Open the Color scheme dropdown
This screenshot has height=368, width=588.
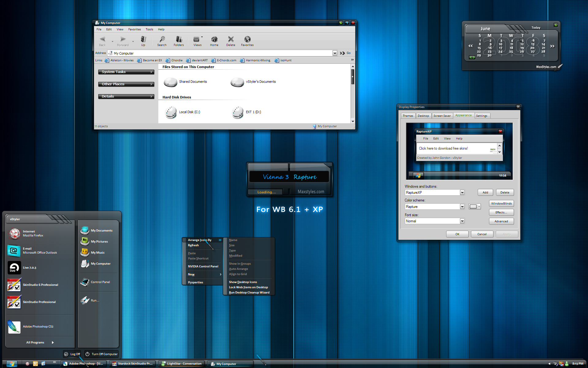(x=462, y=207)
